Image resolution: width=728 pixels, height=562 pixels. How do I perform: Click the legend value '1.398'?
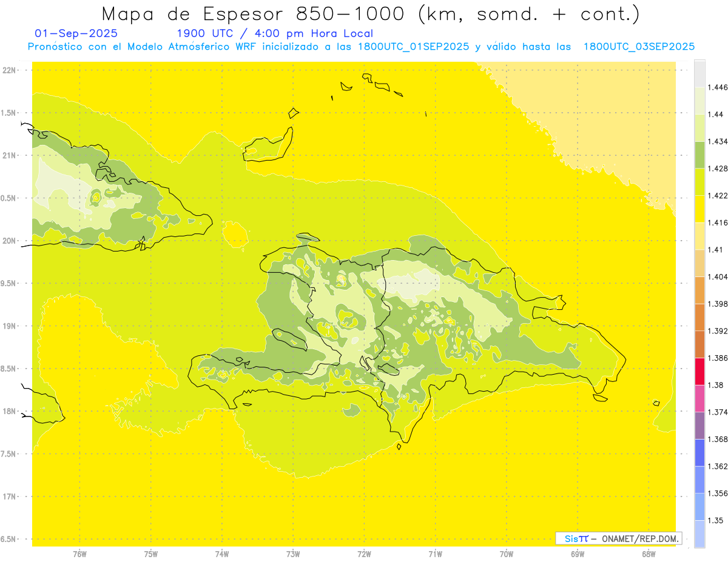[x=718, y=304]
